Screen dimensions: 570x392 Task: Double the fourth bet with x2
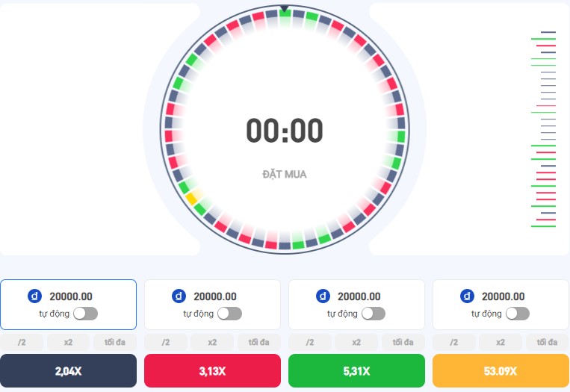point(501,342)
